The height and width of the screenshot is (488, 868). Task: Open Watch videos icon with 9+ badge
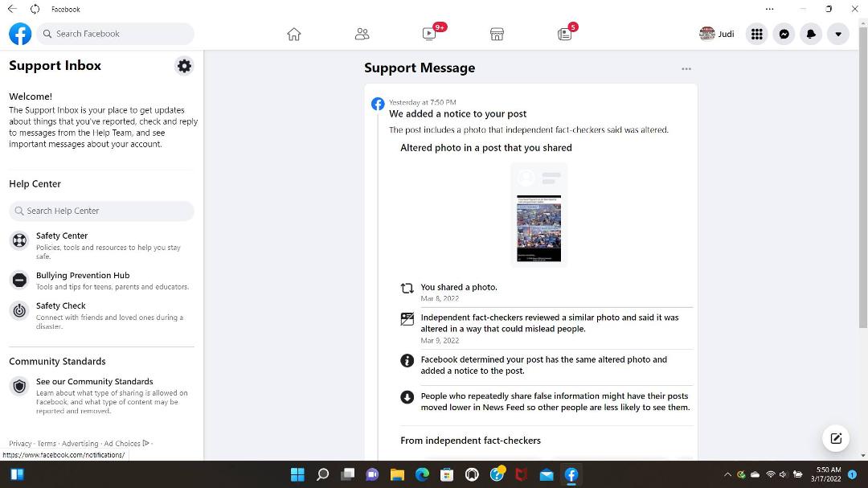429,34
